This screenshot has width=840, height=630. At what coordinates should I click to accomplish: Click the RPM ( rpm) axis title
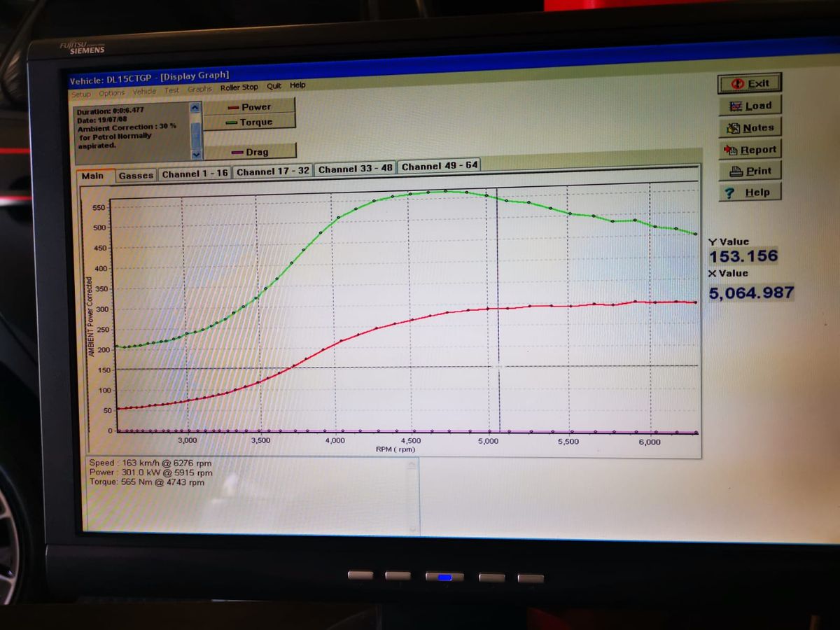(395, 449)
